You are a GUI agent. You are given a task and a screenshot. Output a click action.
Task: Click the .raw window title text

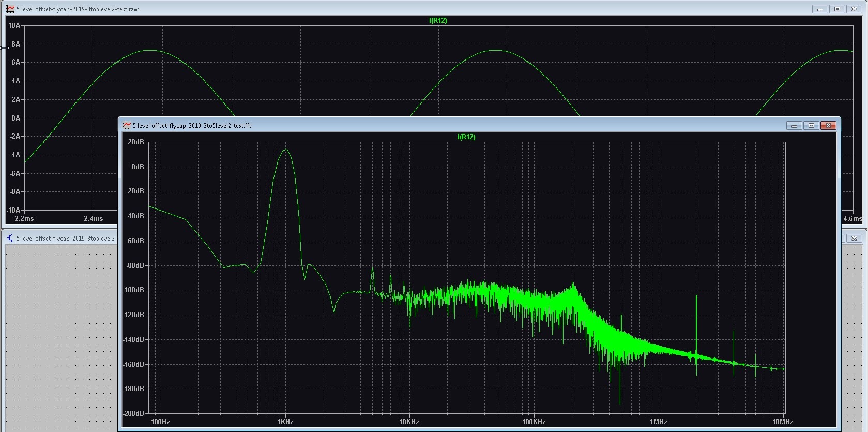pyautogui.click(x=78, y=9)
